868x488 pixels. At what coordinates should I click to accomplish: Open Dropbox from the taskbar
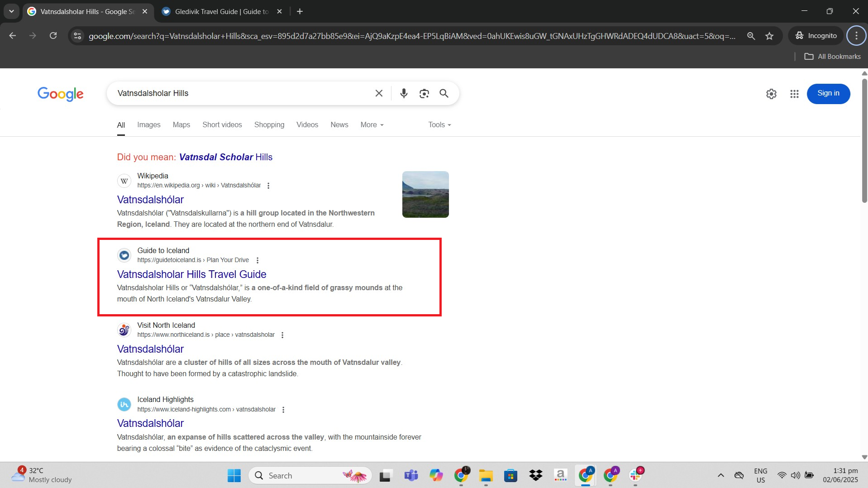click(535, 476)
